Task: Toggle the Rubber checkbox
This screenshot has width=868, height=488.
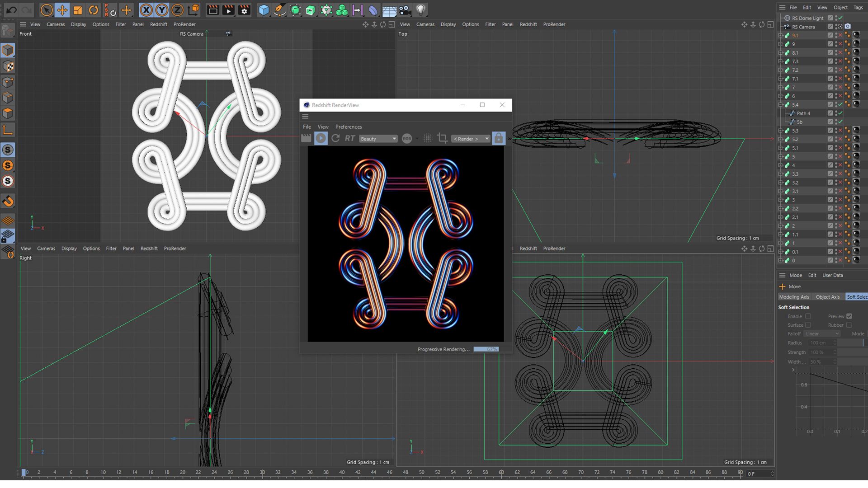Action: click(849, 325)
